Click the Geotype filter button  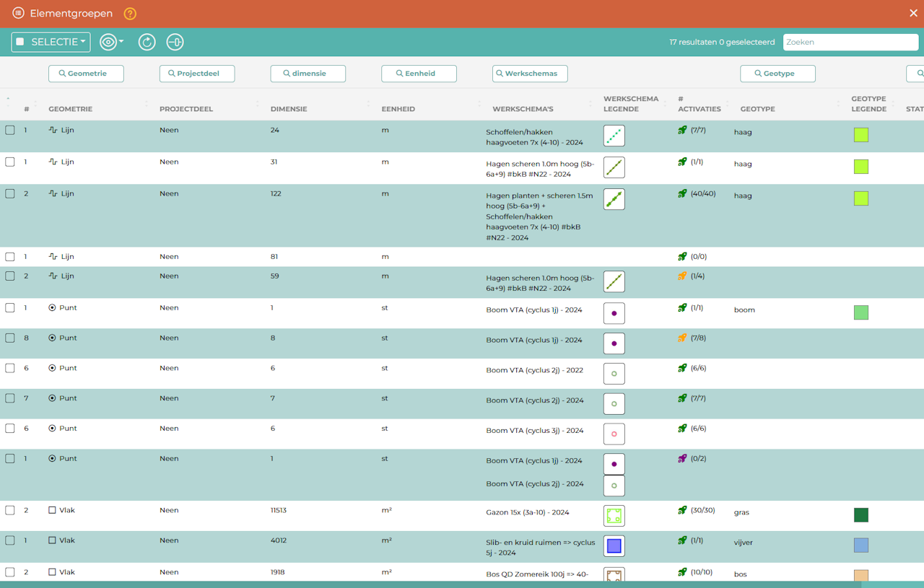click(777, 74)
